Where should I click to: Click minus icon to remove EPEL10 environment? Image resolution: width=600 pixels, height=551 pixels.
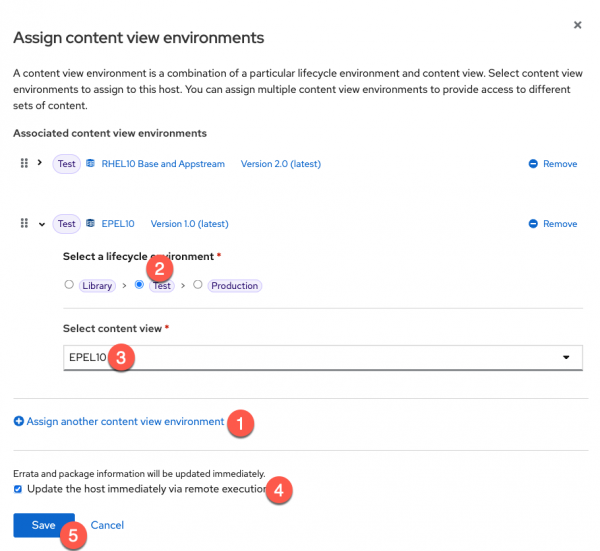tap(533, 223)
